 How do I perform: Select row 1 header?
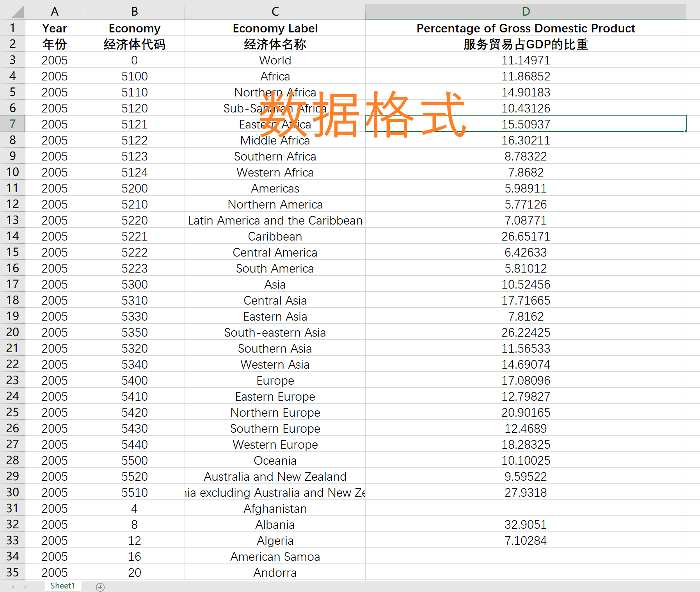pos(12,28)
